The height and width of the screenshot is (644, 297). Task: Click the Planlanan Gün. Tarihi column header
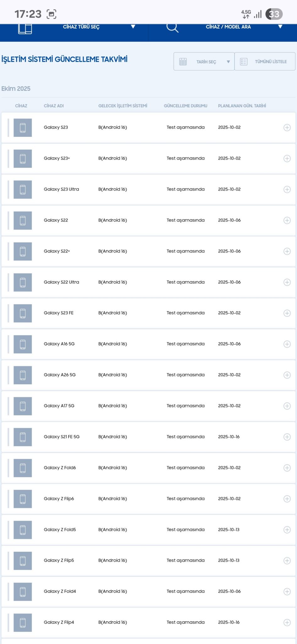242,106
